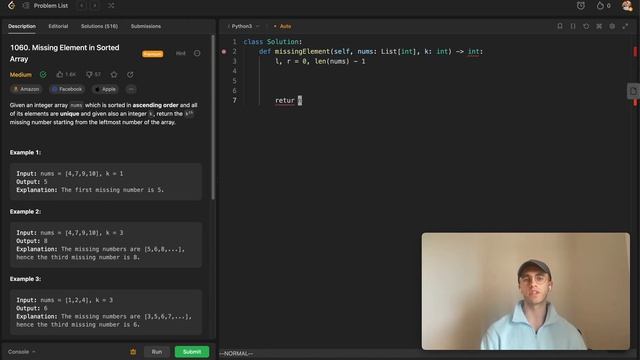This screenshot has width=640, height=360.
Task: Expand the editor to fullscreen
Action: [625, 26]
